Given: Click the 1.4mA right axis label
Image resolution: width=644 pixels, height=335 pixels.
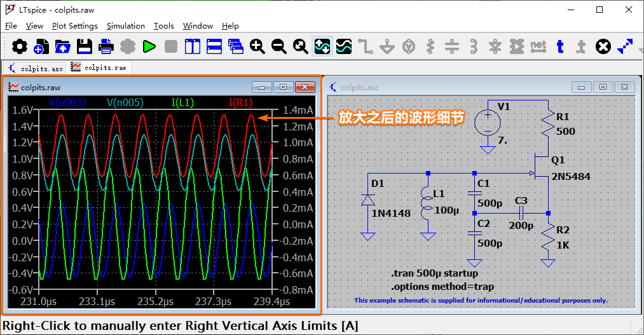Looking at the screenshot, I should point(298,110).
